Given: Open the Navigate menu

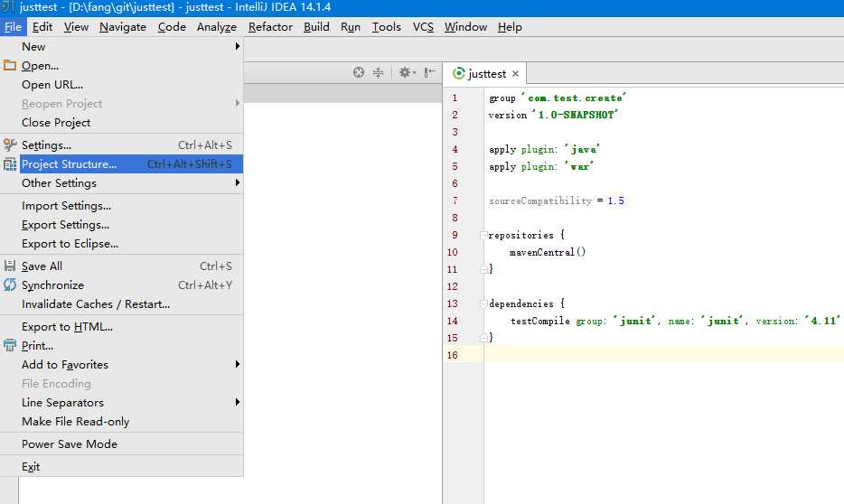Looking at the screenshot, I should [x=123, y=27].
